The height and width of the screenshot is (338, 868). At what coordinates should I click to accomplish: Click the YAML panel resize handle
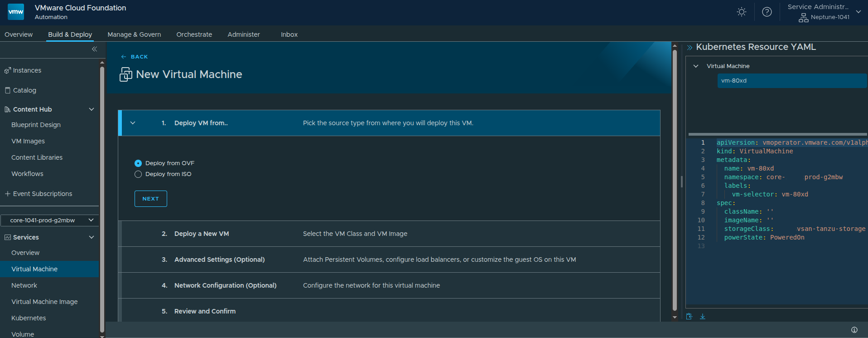(x=682, y=182)
